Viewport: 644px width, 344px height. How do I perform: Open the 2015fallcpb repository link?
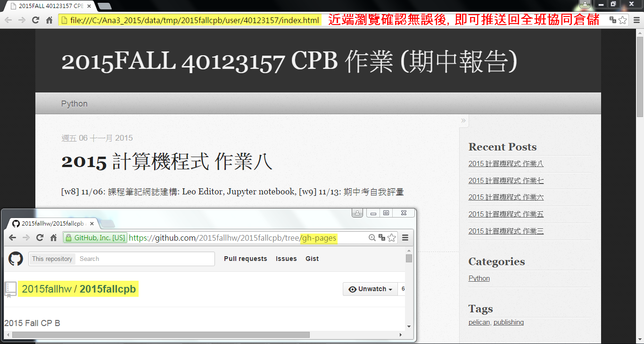click(107, 289)
